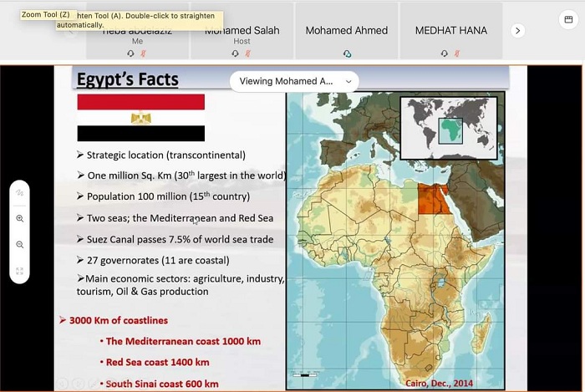Toggle Mohamed Salah's muted microphone icon
Viewport: 585px width, 392px height.
coord(248,53)
